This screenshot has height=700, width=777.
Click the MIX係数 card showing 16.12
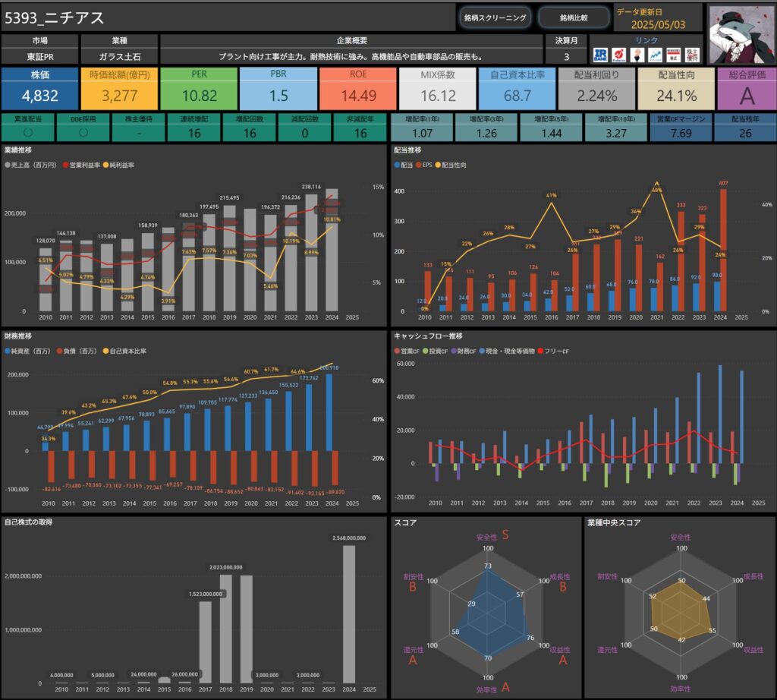point(438,88)
